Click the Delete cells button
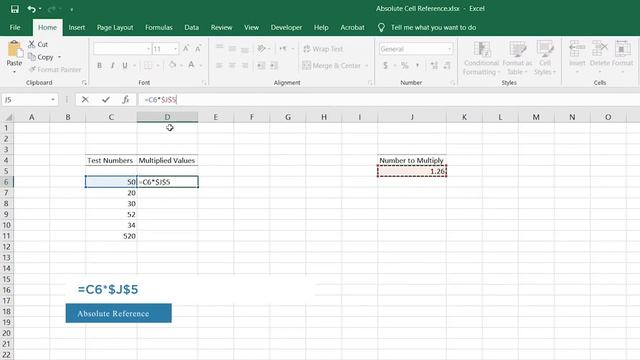Screen dimensions: 640x360 coord(600,57)
